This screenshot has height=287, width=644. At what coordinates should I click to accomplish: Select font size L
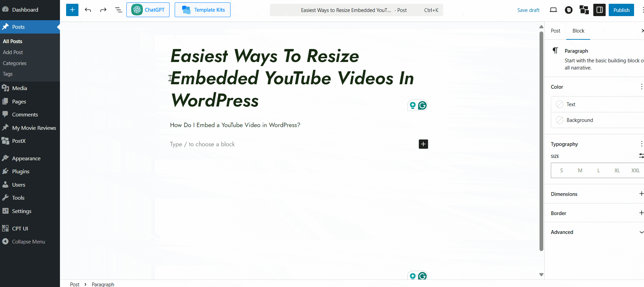coord(598,171)
